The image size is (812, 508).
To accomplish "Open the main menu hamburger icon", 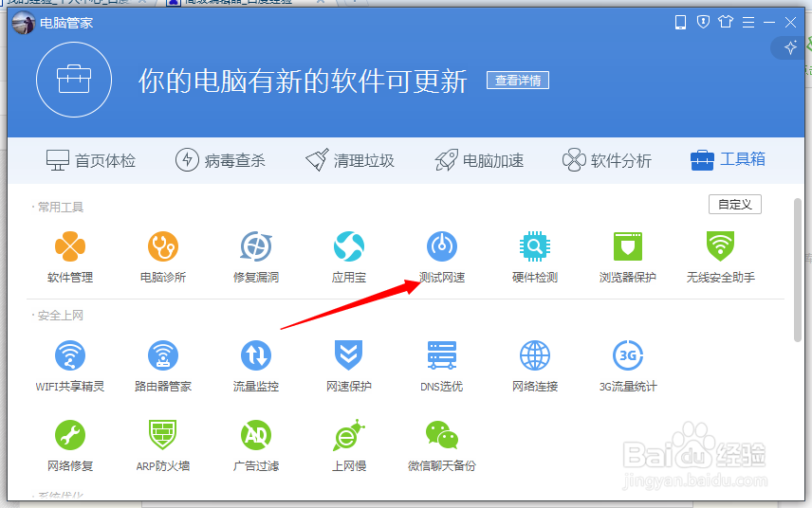I will (x=748, y=22).
